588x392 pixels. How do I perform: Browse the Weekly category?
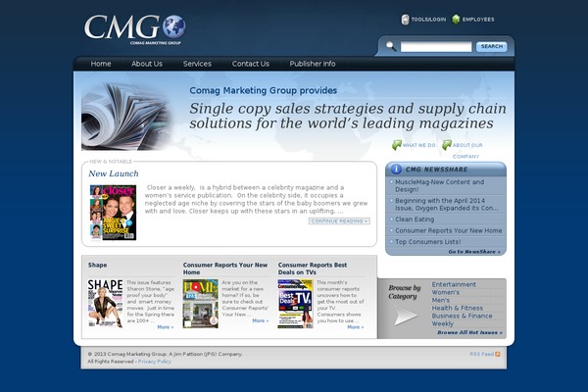click(443, 323)
